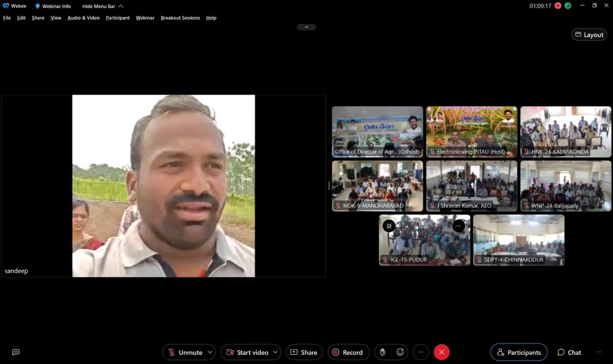
Task: Open the reactions smiley icon
Action: 400,352
